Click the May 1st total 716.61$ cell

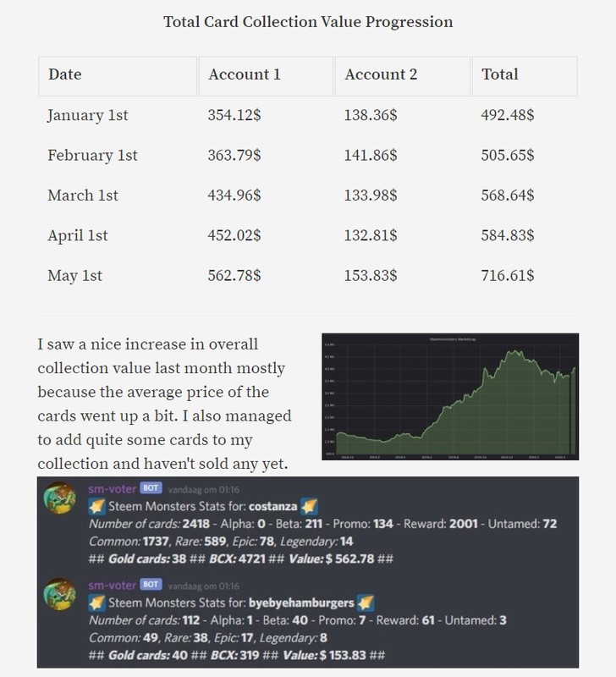tap(508, 276)
